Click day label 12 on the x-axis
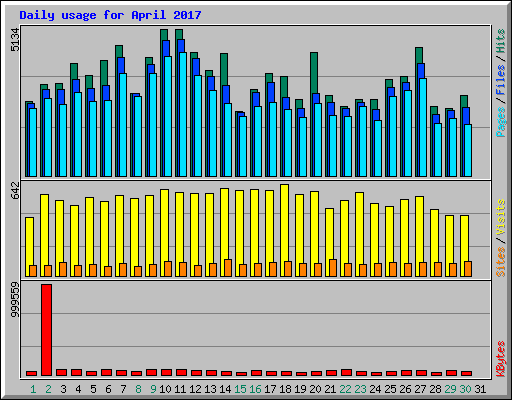 (195, 389)
